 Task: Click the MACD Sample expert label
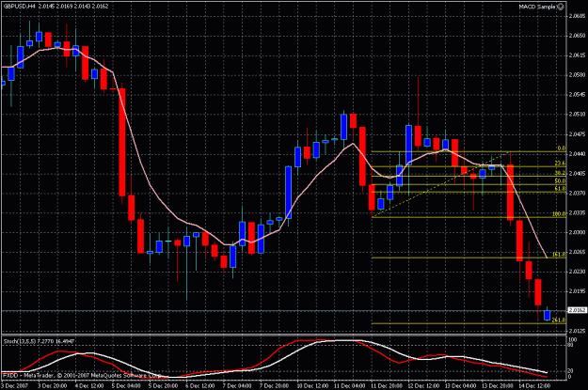pos(537,7)
